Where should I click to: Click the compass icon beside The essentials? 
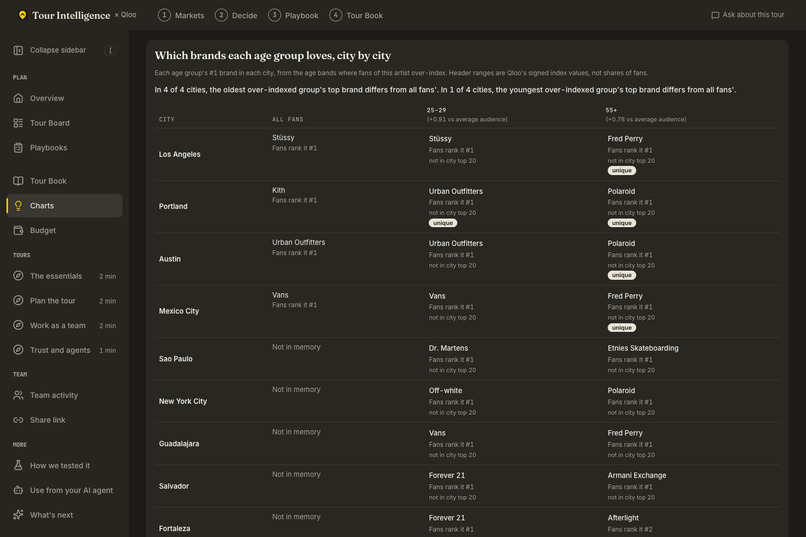pyautogui.click(x=18, y=276)
